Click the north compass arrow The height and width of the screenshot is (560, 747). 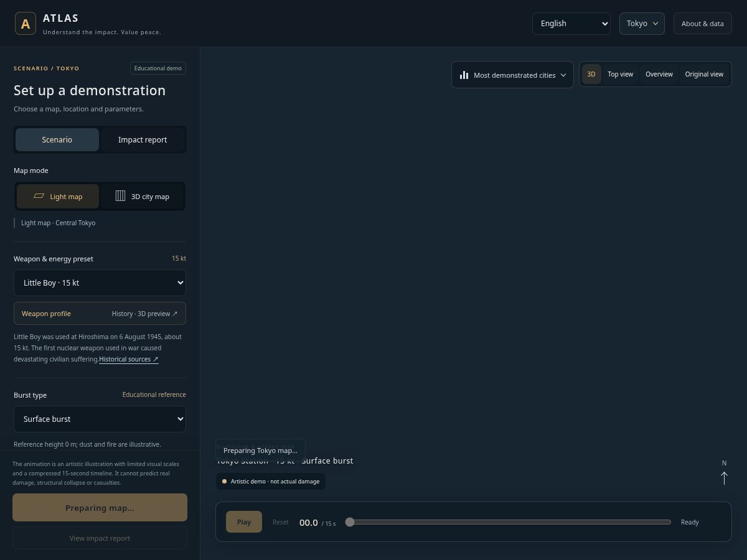[x=724, y=478]
